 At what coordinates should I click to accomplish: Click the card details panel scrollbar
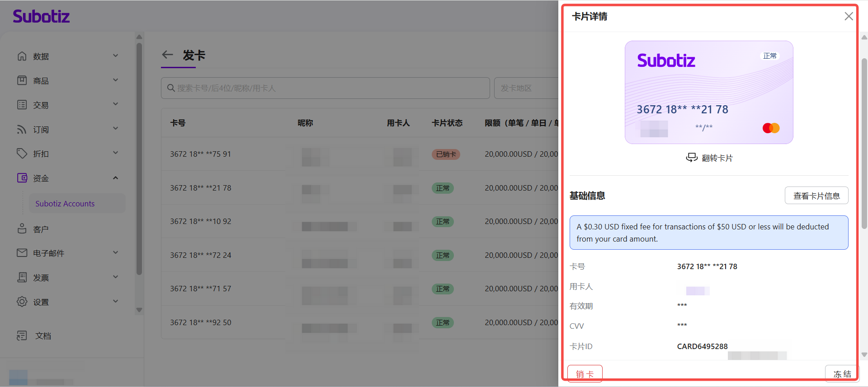864,144
